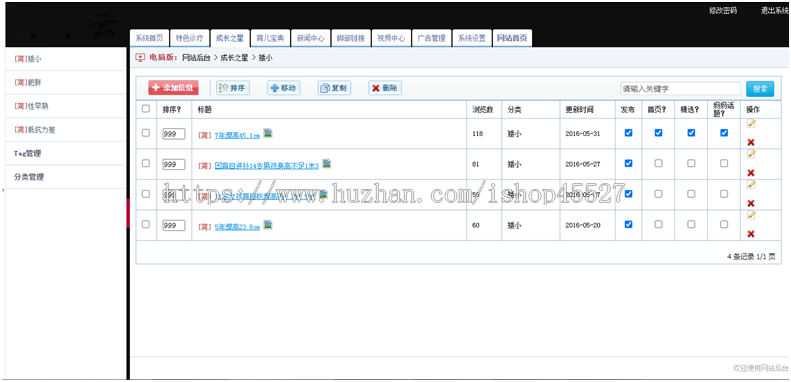Click the image icon beside 5年增高23.8cm
The height and width of the screenshot is (382, 791).
tap(268, 225)
